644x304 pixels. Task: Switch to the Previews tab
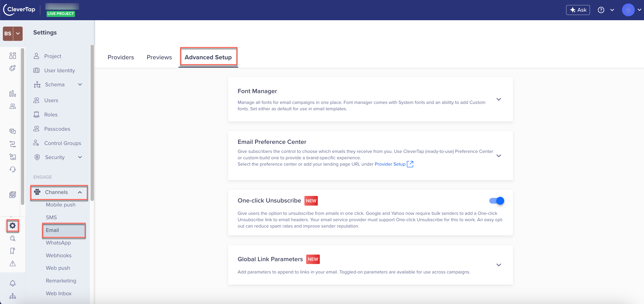159,57
